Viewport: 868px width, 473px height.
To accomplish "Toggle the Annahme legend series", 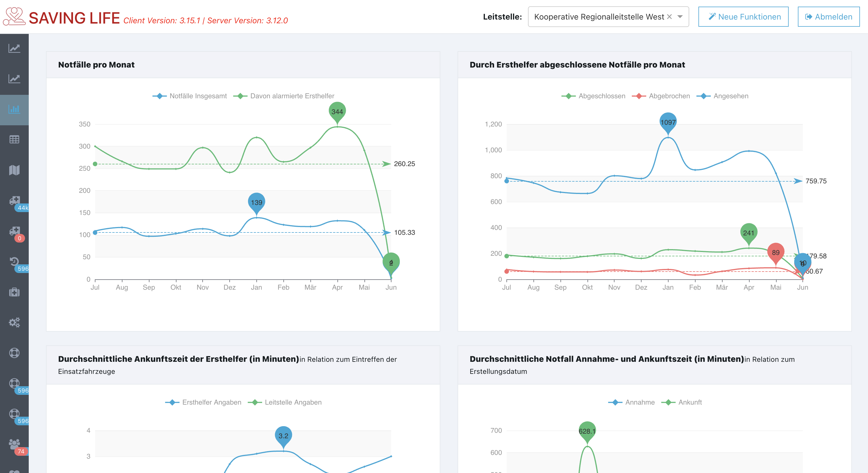I will [631, 402].
